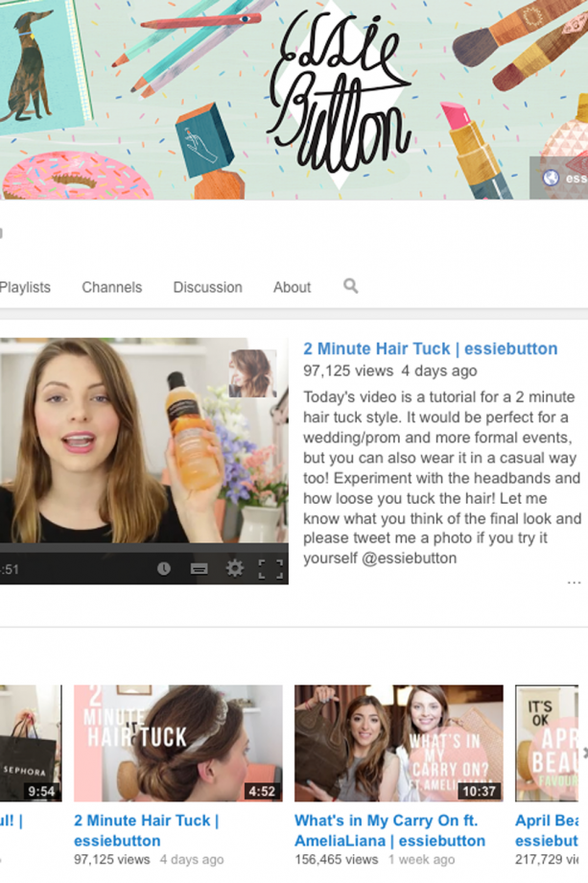Open the channel search magnifier icon
Screen dimensions: 588x883
pyautogui.click(x=350, y=286)
